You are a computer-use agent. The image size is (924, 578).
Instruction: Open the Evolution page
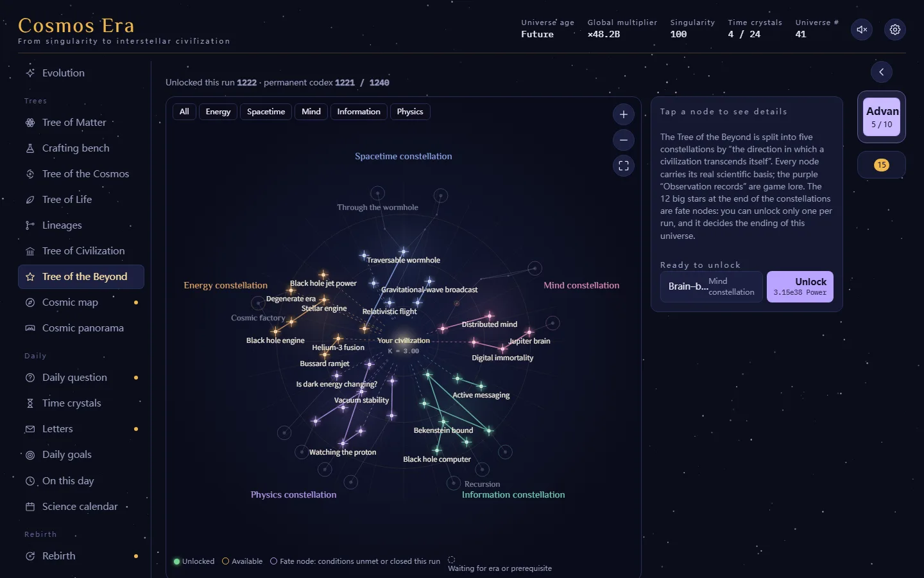(x=81, y=73)
